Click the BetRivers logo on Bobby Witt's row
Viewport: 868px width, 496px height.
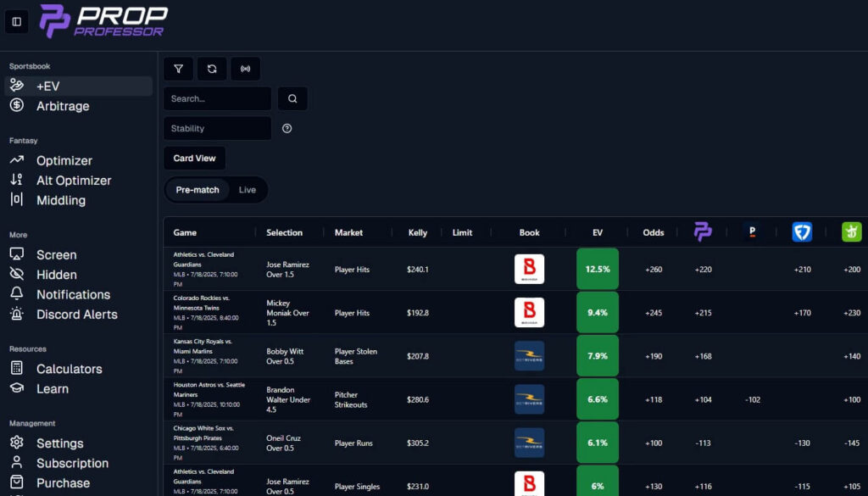pyautogui.click(x=529, y=356)
